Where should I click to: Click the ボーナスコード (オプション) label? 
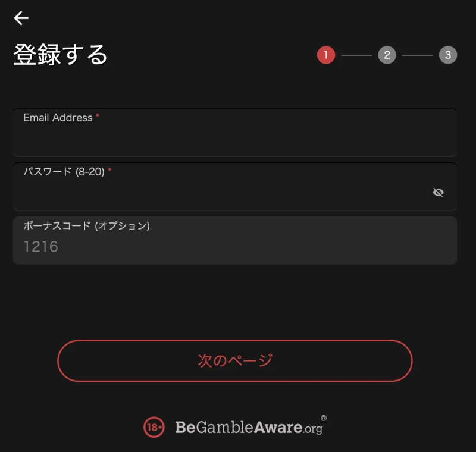click(x=86, y=225)
